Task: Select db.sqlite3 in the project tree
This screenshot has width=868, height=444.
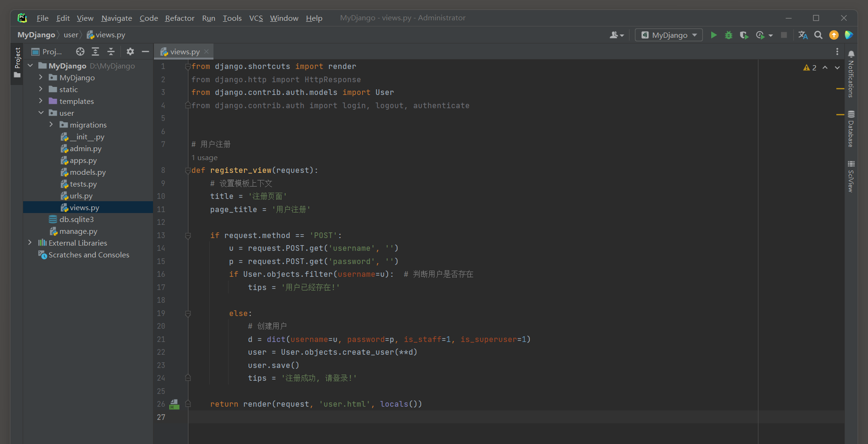Action: (71, 219)
